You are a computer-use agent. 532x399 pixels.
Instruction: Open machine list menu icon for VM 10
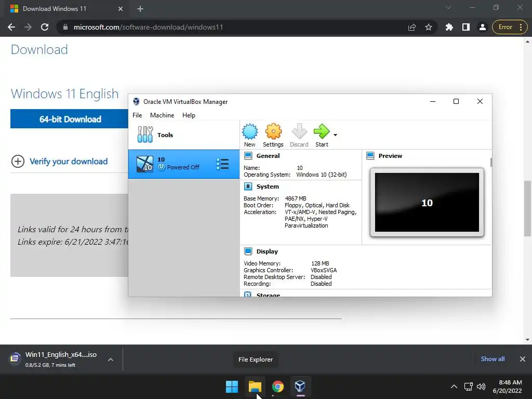[222, 164]
